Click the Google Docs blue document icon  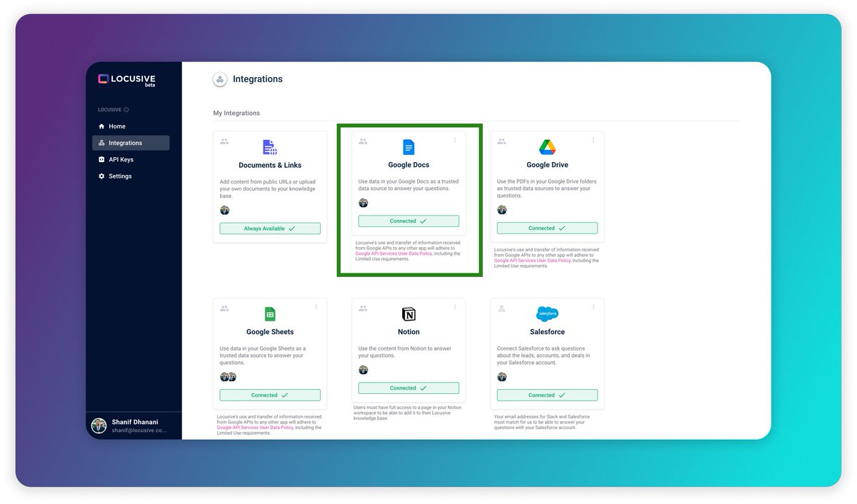coord(409,148)
